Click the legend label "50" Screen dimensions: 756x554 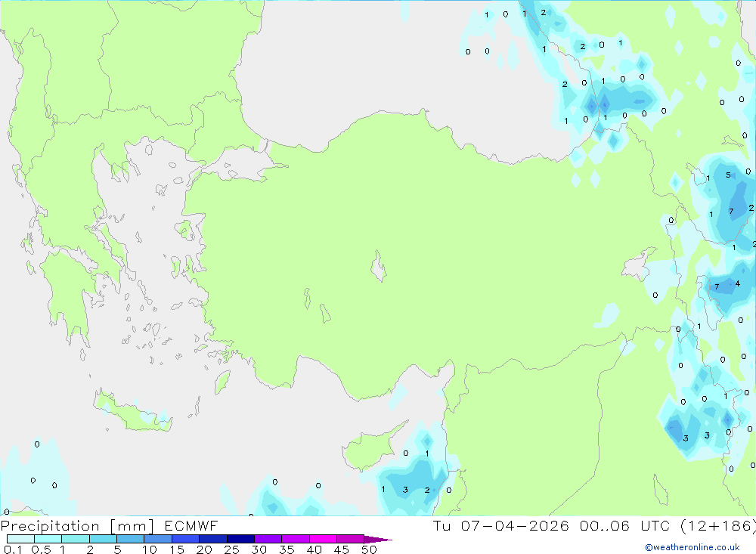tap(369, 549)
